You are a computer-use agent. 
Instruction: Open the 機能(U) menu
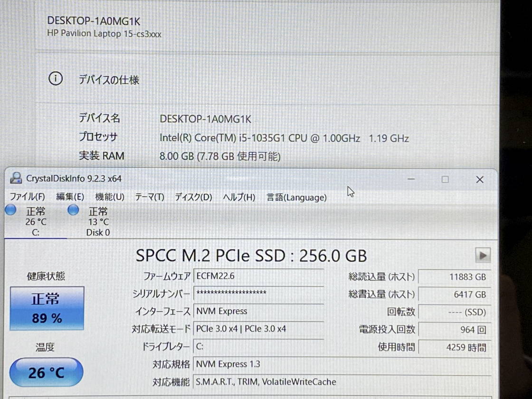[x=110, y=197]
